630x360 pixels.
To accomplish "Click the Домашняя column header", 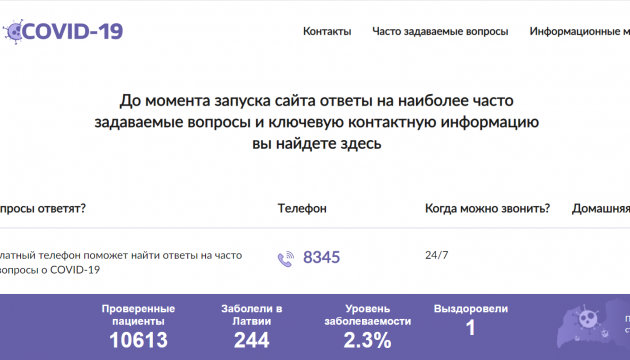I will coord(601,209).
